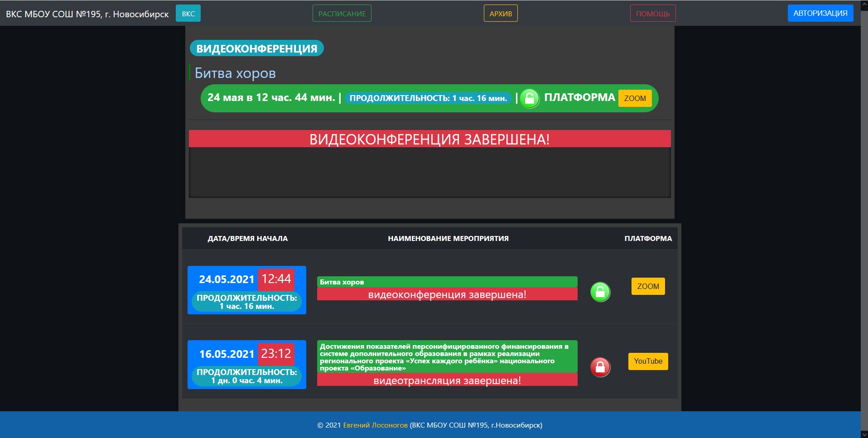Screen dimensions: 868x438
Task: Click red closed lock icon in YouTube row
Action: [x=600, y=367]
